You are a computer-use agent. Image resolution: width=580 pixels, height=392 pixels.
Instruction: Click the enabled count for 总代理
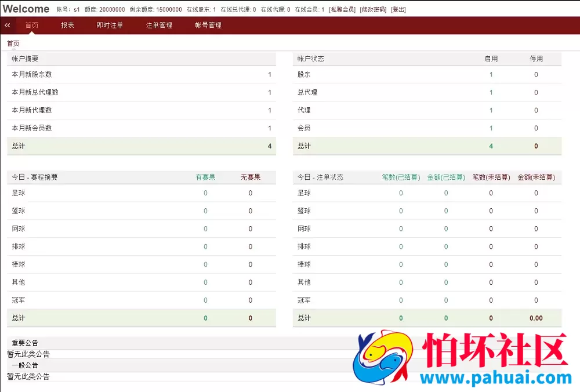491,92
